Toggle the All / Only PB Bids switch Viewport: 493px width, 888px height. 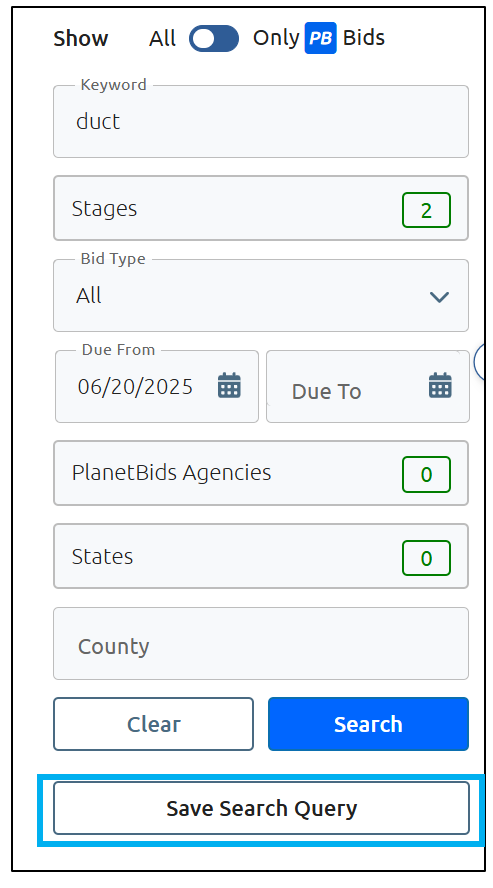pyautogui.click(x=214, y=39)
